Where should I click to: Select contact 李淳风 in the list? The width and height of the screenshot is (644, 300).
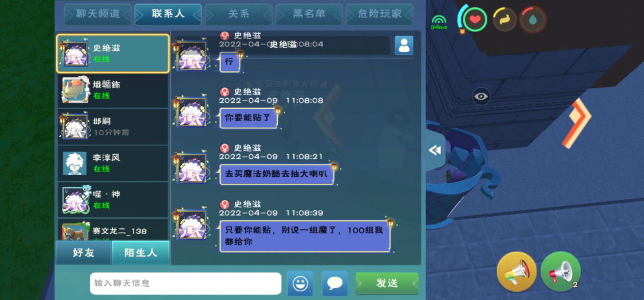pyautogui.click(x=113, y=163)
